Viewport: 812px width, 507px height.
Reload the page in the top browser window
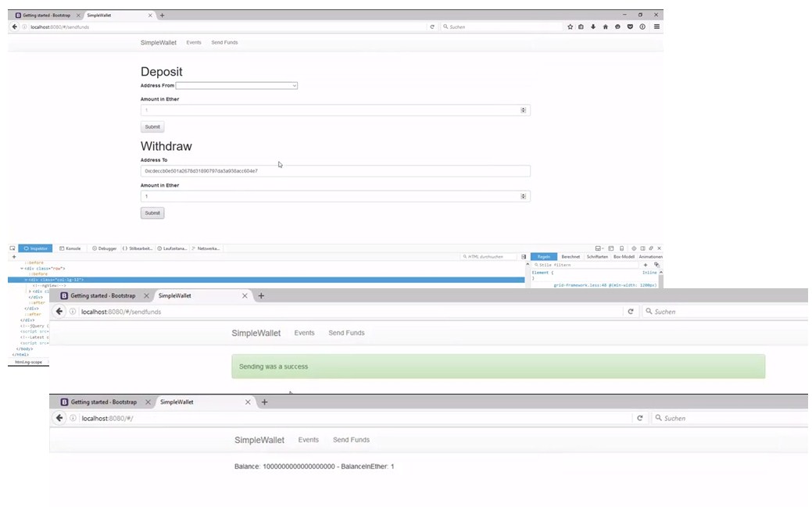tap(432, 27)
